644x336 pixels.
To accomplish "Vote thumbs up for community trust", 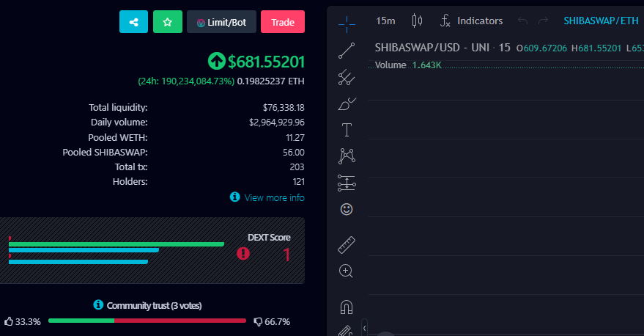I will [x=9, y=321].
